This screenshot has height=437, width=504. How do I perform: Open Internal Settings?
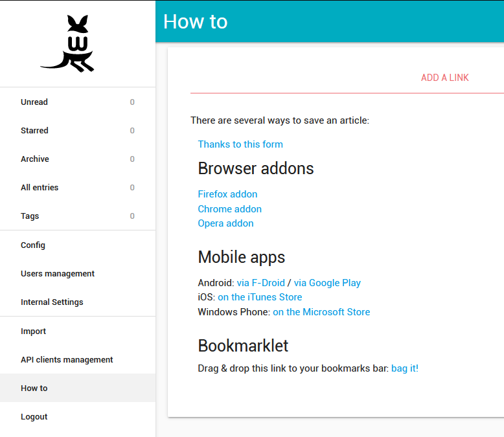(x=52, y=302)
